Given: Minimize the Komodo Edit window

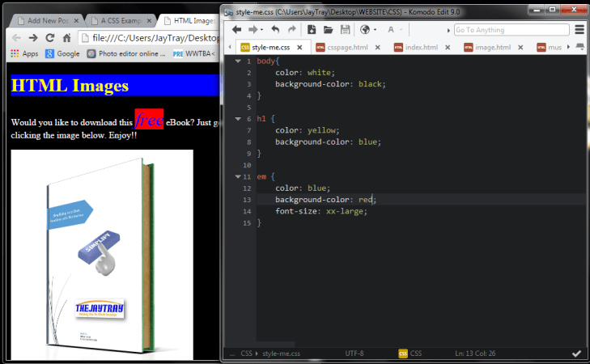Looking at the screenshot, I should [x=537, y=10].
